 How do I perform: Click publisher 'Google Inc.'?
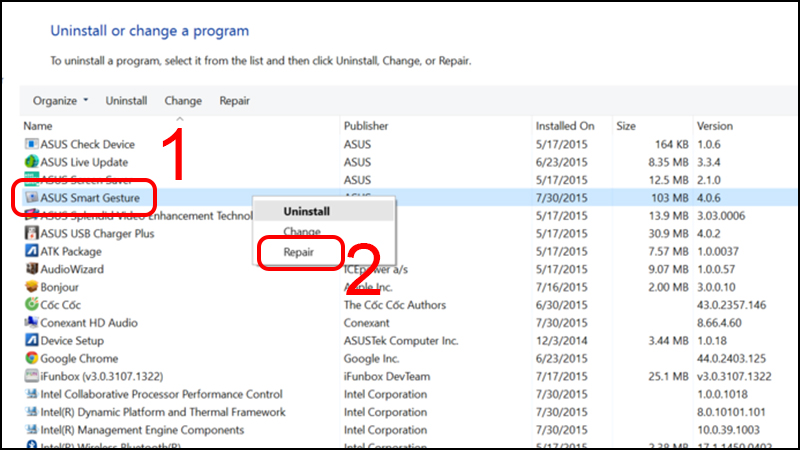coord(371,359)
